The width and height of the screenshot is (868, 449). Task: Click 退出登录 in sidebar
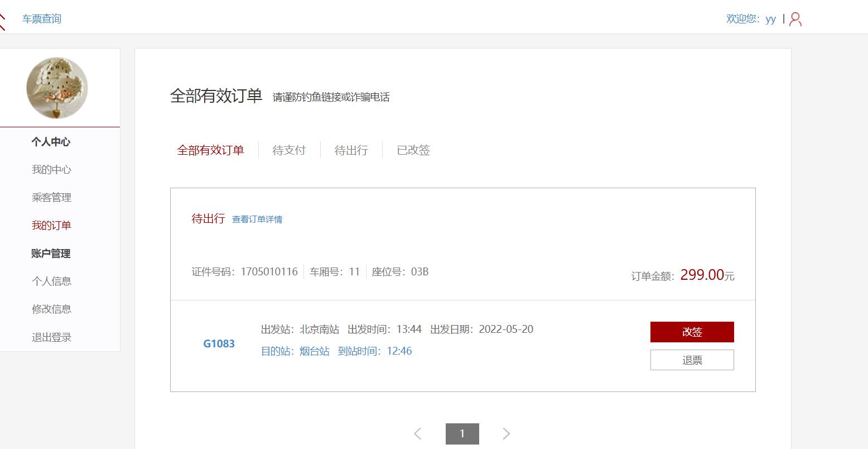51,337
